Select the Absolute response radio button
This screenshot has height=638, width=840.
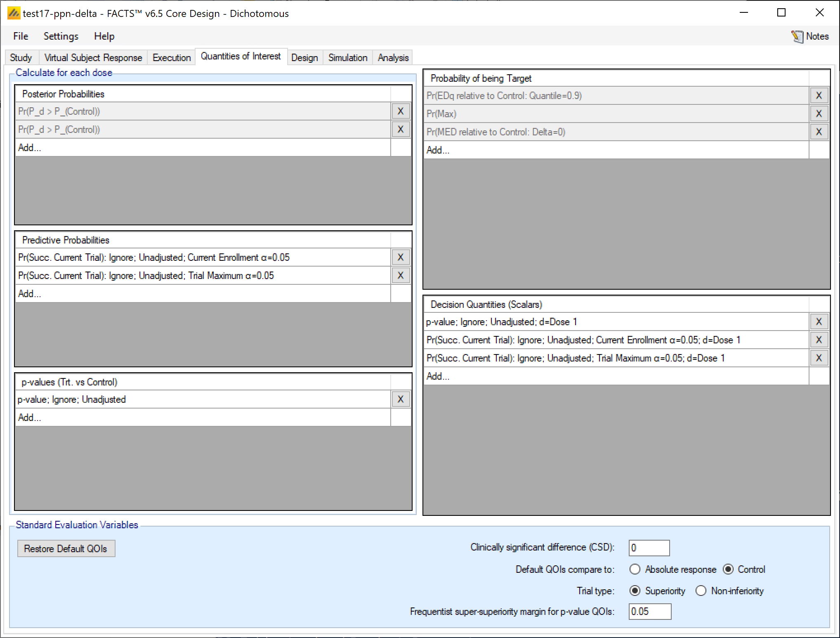tap(635, 569)
